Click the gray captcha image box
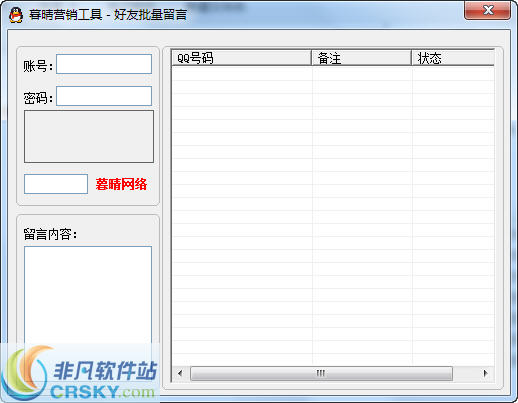518x403 pixels. click(89, 136)
